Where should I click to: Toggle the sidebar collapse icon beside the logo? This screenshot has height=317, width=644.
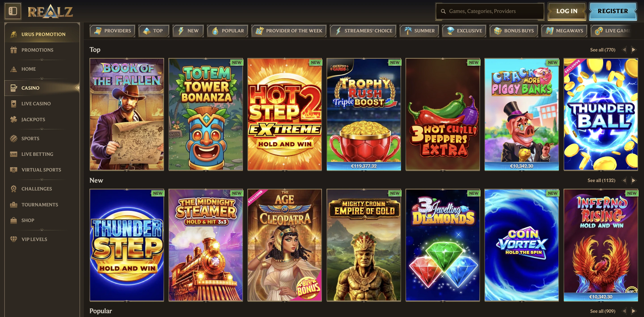(13, 11)
